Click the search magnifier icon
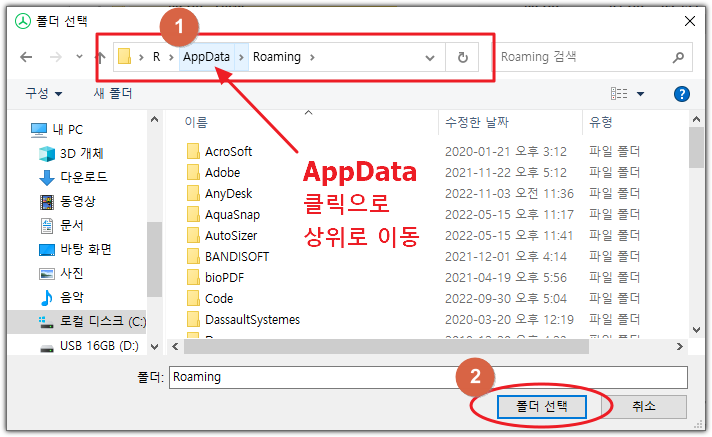The width and height of the screenshot is (712, 437). click(678, 57)
